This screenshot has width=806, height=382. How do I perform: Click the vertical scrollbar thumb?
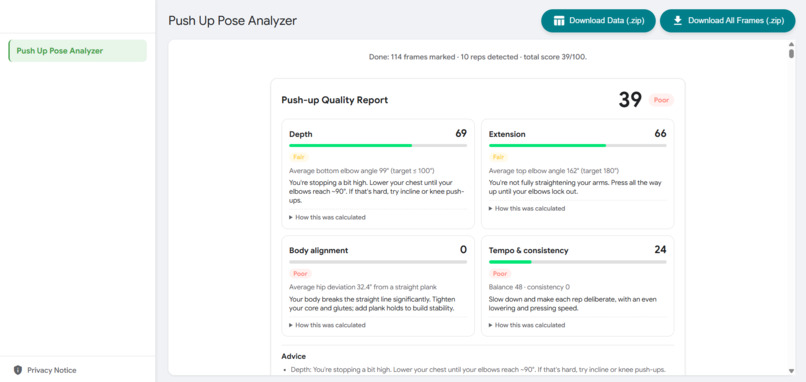click(791, 53)
